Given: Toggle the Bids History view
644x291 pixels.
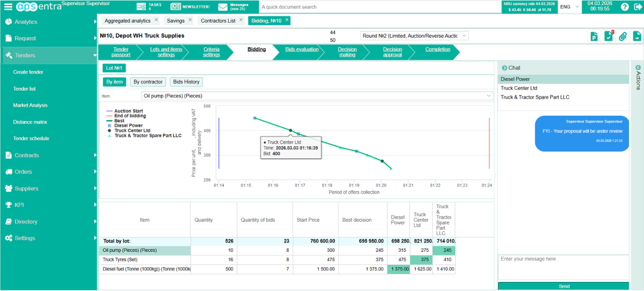Looking at the screenshot, I should pos(186,82).
